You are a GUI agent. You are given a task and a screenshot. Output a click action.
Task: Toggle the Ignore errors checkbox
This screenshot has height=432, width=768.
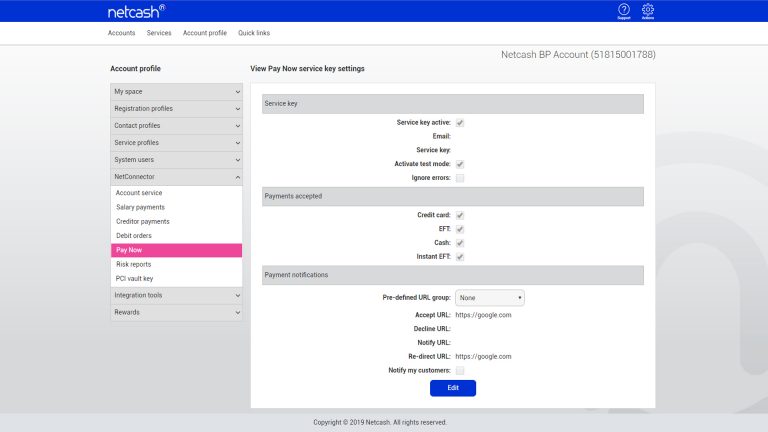(460, 178)
